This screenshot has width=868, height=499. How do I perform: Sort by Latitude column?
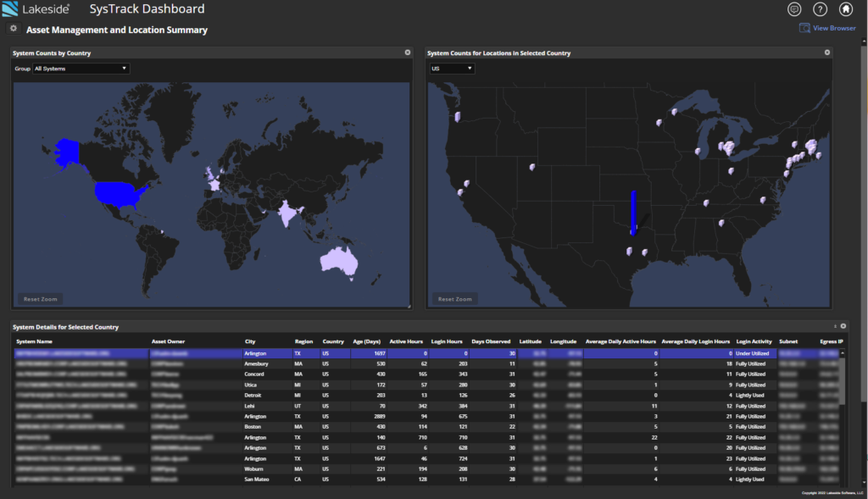pos(531,341)
